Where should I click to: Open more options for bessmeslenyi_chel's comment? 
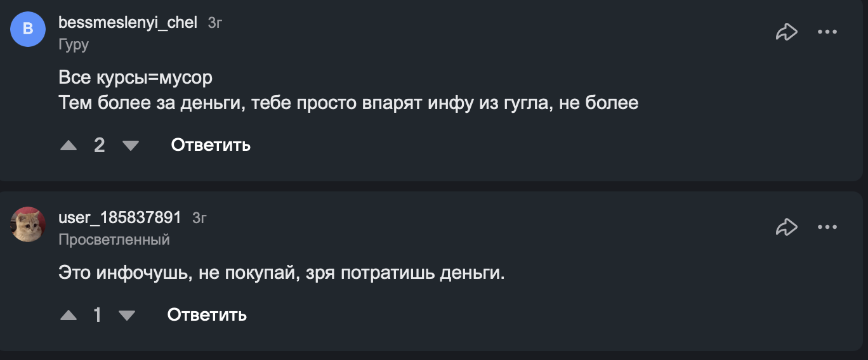pyautogui.click(x=827, y=32)
